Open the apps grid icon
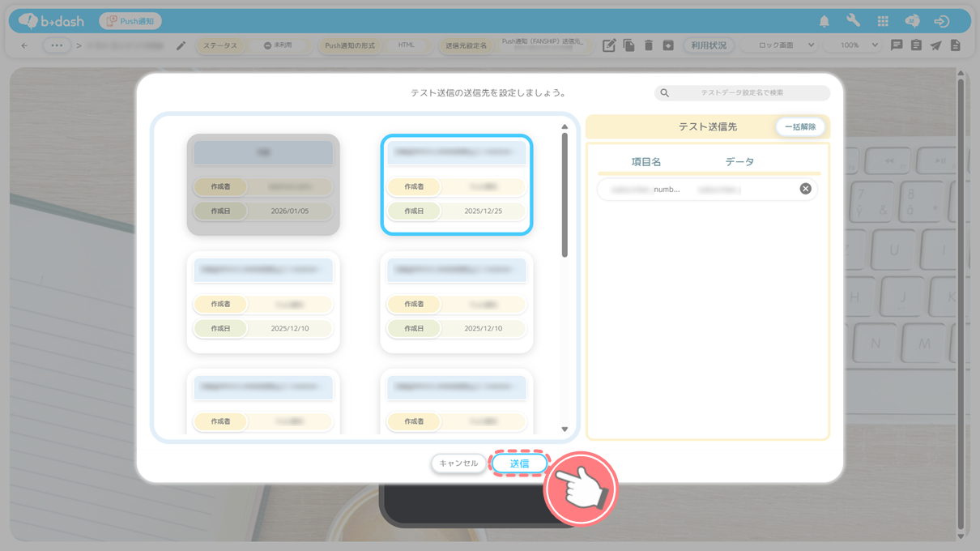The image size is (980, 551). point(883,21)
